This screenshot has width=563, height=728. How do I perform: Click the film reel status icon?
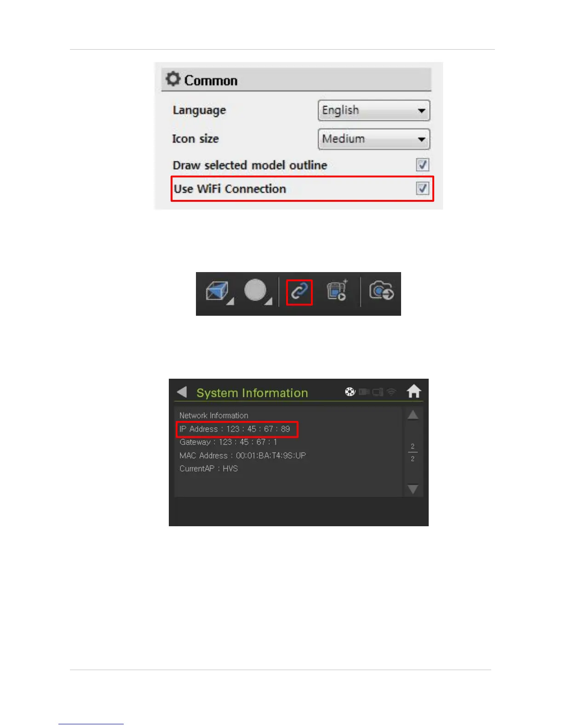pyautogui.click(x=350, y=392)
